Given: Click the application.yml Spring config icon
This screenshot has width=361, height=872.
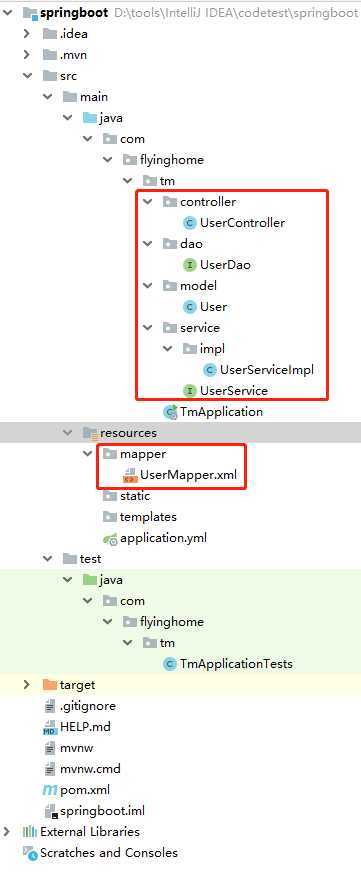Looking at the screenshot, I should pos(110,538).
